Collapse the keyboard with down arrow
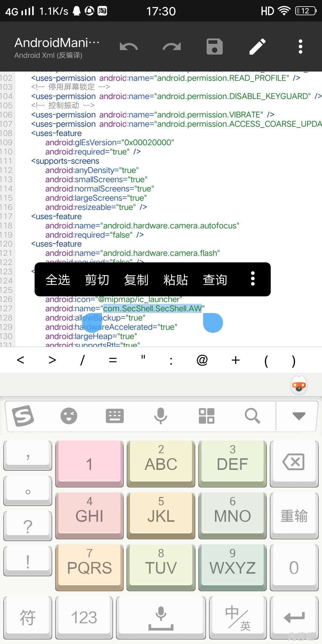This screenshot has height=644, width=322. point(299,416)
